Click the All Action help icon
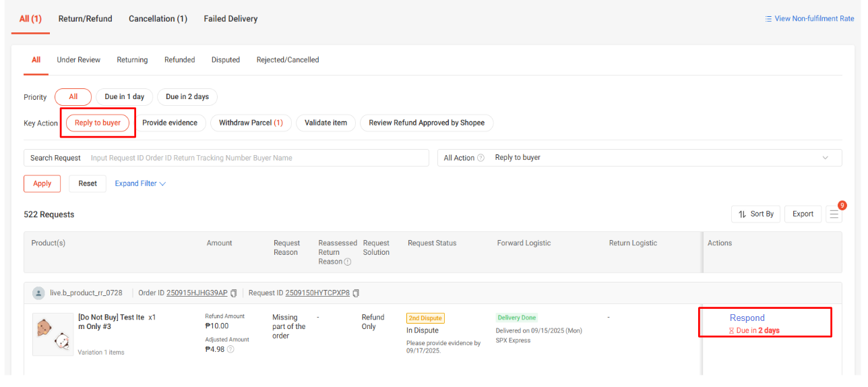 click(x=480, y=158)
